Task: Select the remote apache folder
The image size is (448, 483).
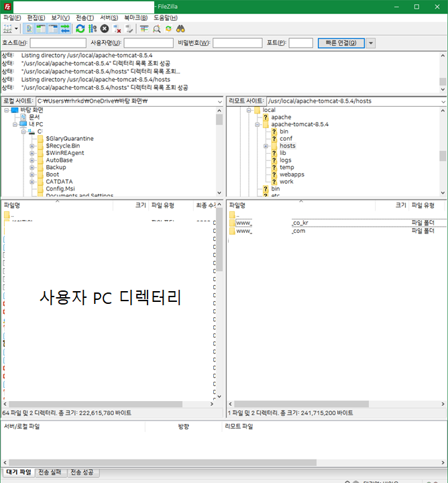Action: (x=281, y=117)
